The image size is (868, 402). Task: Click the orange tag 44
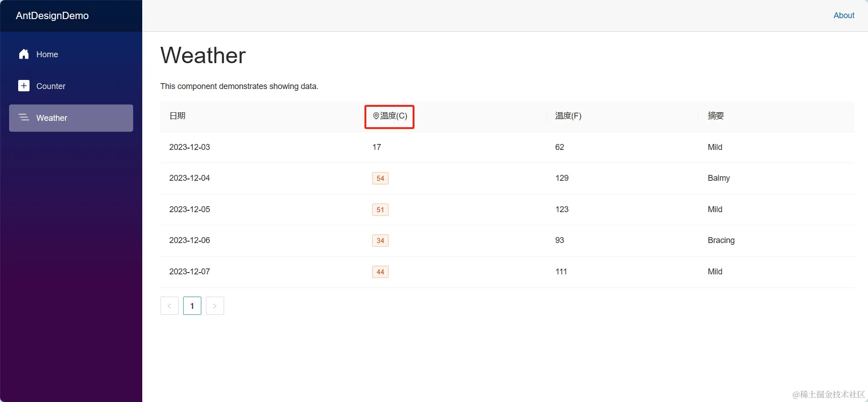tap(380, 272)
